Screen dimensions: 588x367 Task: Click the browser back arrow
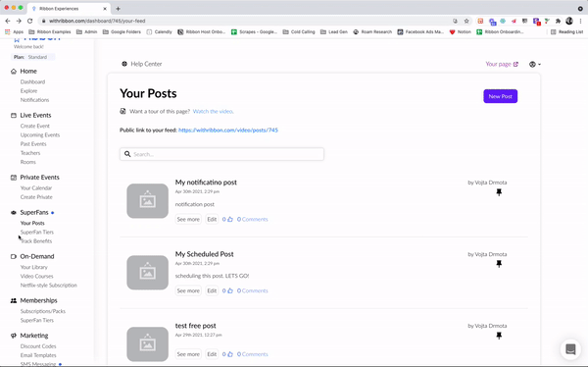point(8,21)
